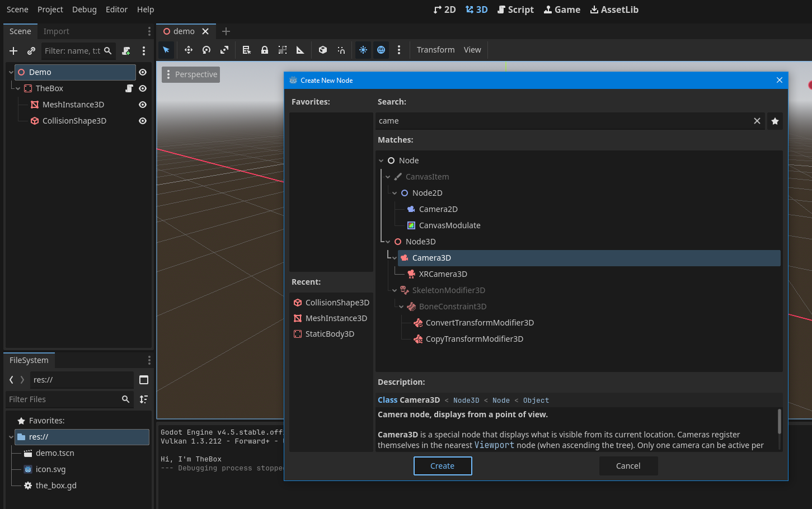Open the Debug menu
Image resolution: width=812 pixels, height=509 pixels.
pyautogui.click(x=84, y=10)
